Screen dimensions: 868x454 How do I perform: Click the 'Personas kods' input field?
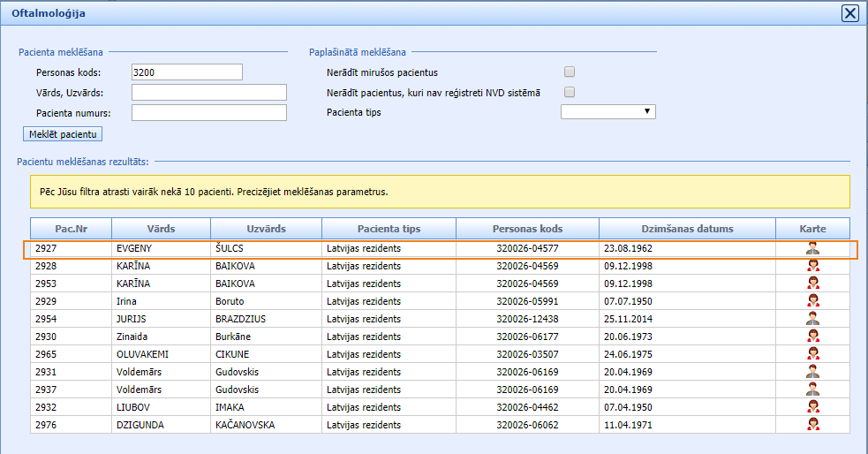point(186,72)
